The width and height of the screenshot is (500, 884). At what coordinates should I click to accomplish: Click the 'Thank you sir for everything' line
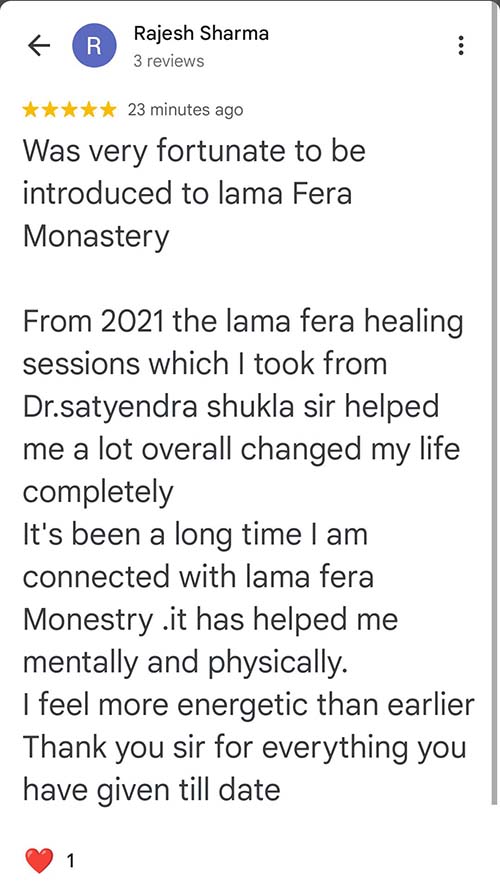click(x=244, y=749)
